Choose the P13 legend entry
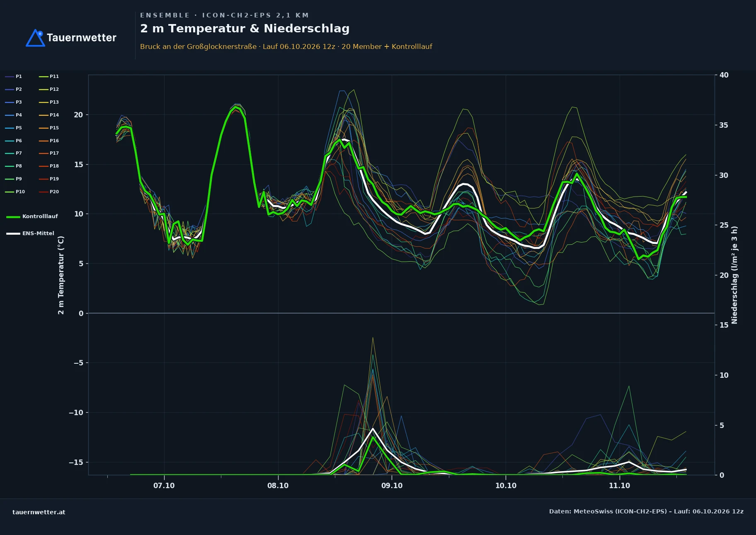This screenshot has width=756, height=535. point(49,102)
